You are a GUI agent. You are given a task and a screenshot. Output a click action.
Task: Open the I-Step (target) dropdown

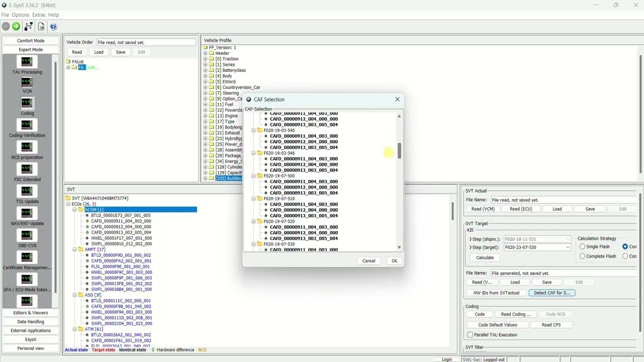pyautogui.click(x=568, y=247)
